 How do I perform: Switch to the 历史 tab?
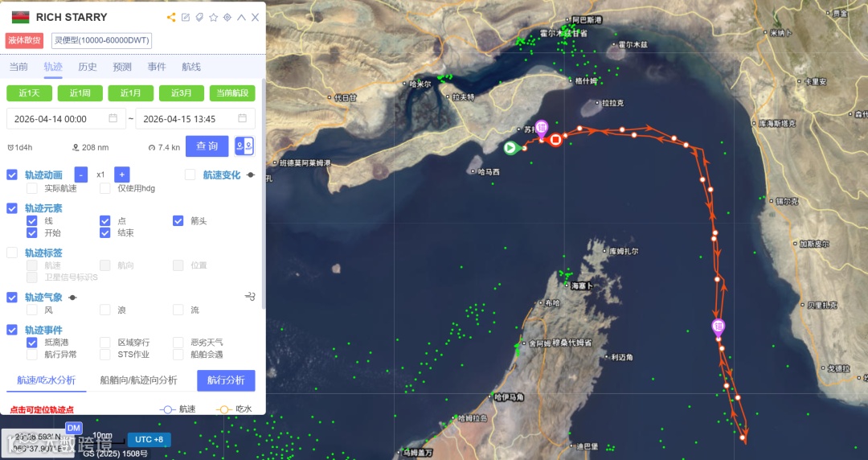(88, 67)
